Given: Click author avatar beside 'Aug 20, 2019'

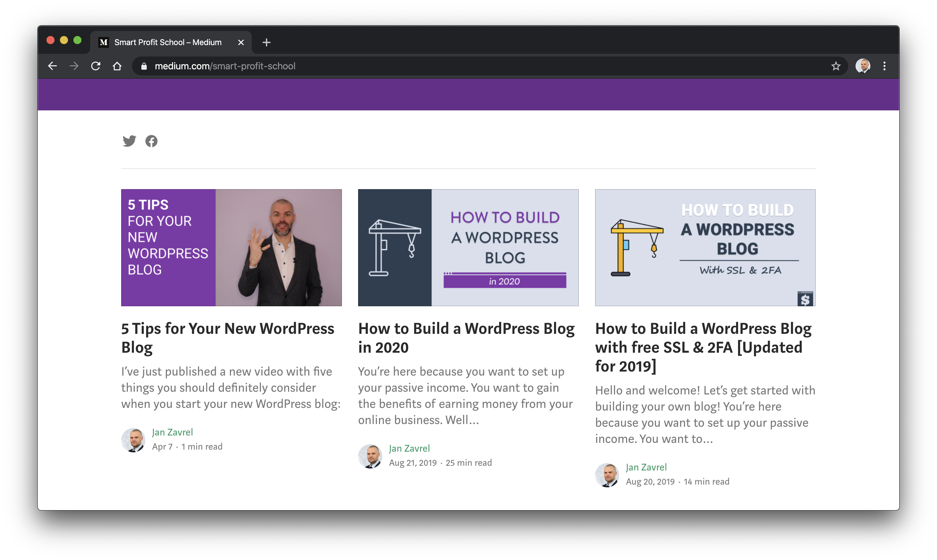Looking at the screenshot, I should 607,475.
